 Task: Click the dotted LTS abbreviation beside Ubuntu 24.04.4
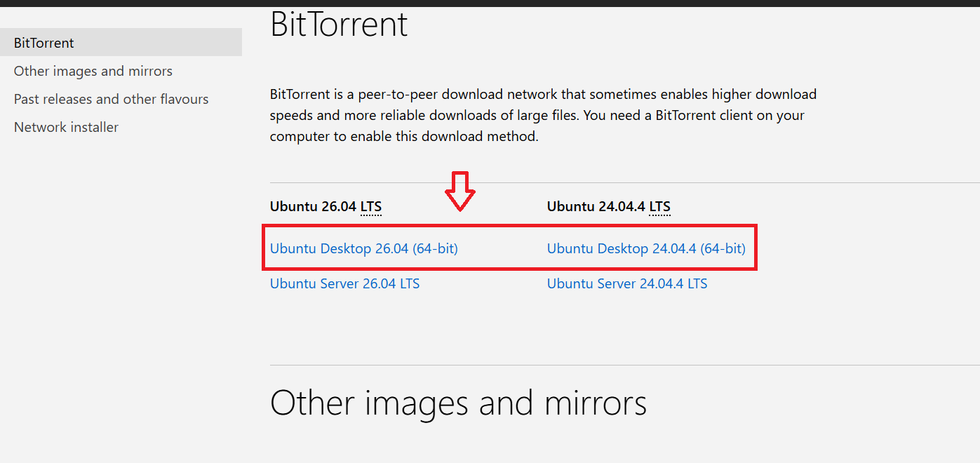[x=659, y=207]
